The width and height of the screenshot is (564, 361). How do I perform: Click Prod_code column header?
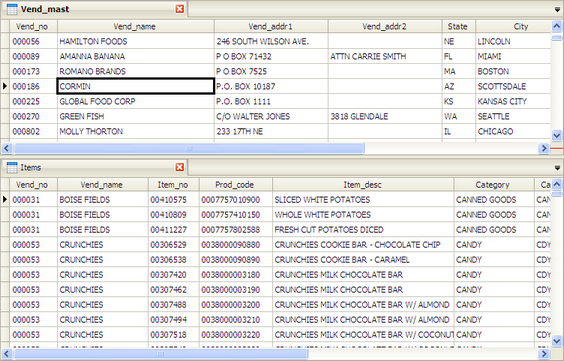coord(236,185)
